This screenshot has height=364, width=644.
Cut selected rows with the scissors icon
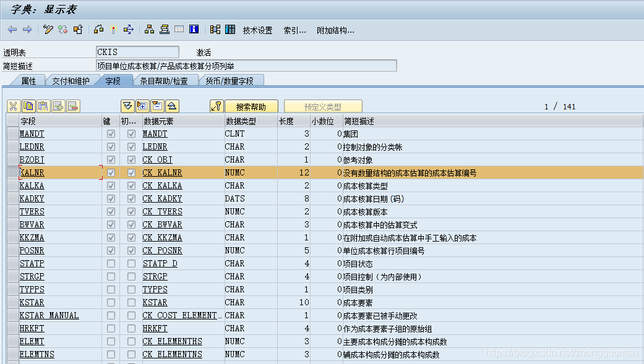click(14, 106)
